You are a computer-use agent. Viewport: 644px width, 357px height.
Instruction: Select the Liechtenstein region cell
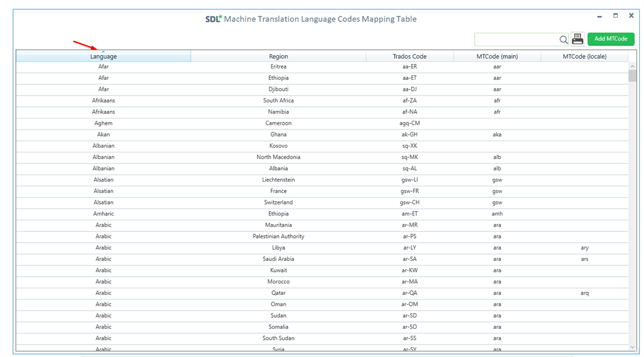(279, 180)
